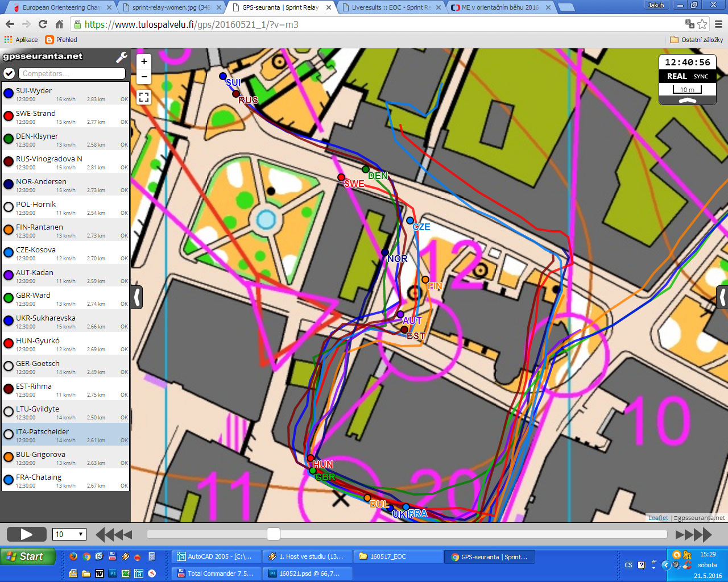Start replay with the play button

(27, 534)
